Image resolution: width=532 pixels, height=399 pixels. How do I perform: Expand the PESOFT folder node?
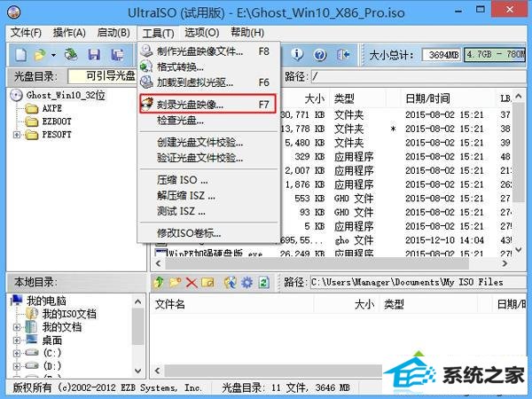tap(17, 135)
